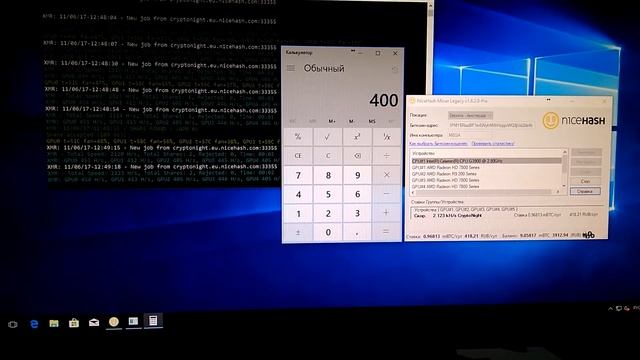Open the location dropdown in NiceHash Miner
Image resolution: width=640 pixels, height=360 pixels.
coord(470,116)
